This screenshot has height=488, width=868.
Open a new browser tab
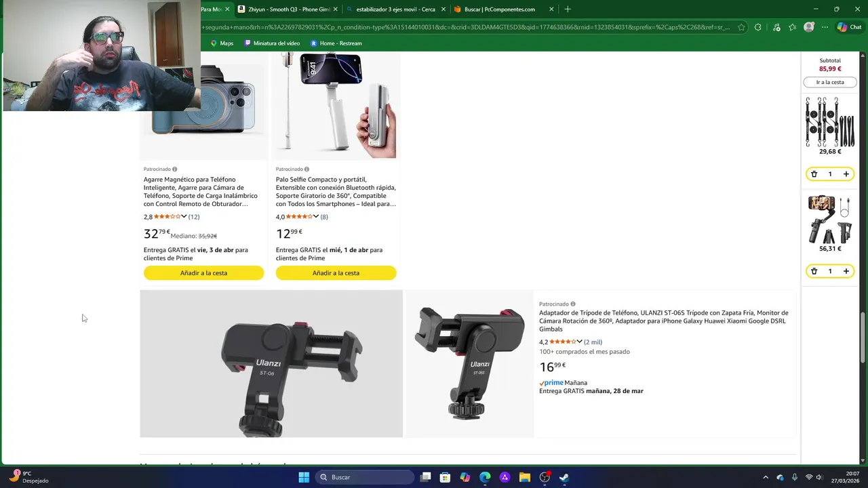[x=568, y=9]
